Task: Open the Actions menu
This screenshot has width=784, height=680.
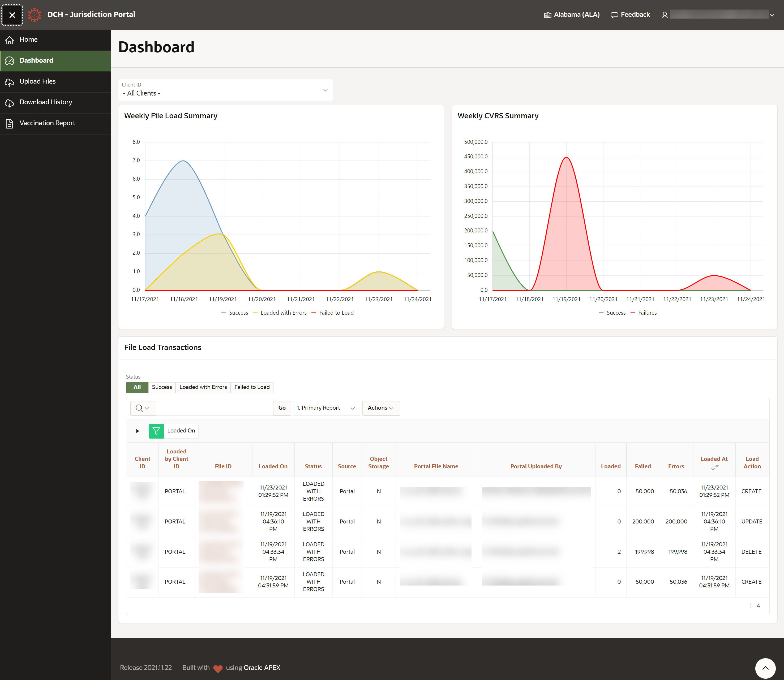Action: click(380, 408)
